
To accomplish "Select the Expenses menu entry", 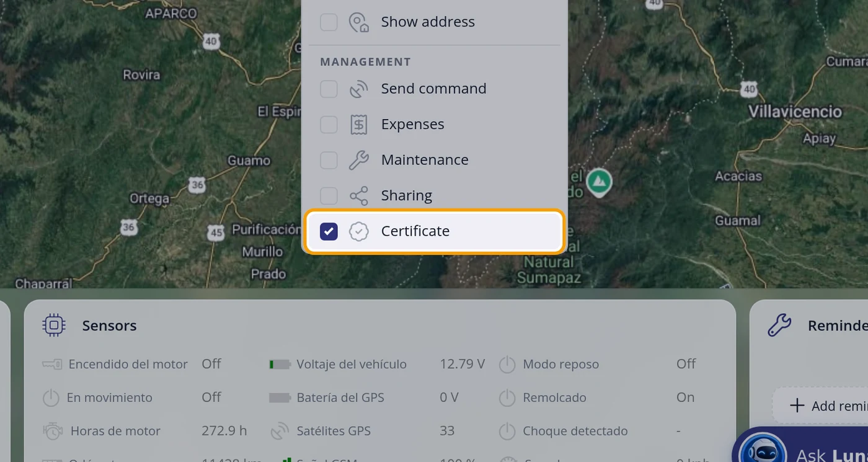I will (x=434, y=125).
